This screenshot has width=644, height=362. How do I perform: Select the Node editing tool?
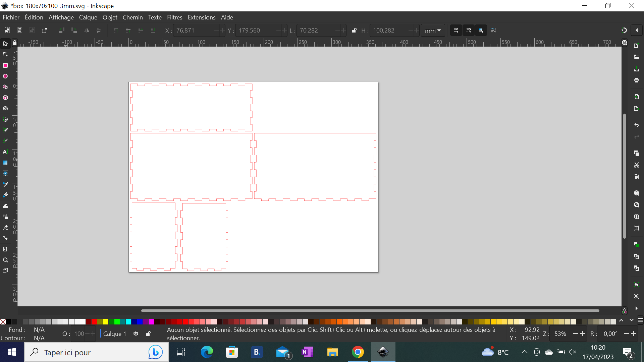pos(5,54)
